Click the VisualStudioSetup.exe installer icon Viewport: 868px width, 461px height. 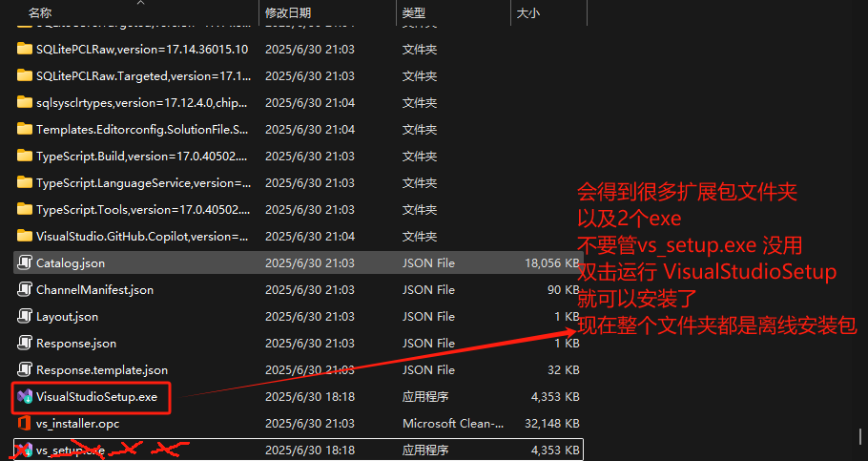point(25,396)
